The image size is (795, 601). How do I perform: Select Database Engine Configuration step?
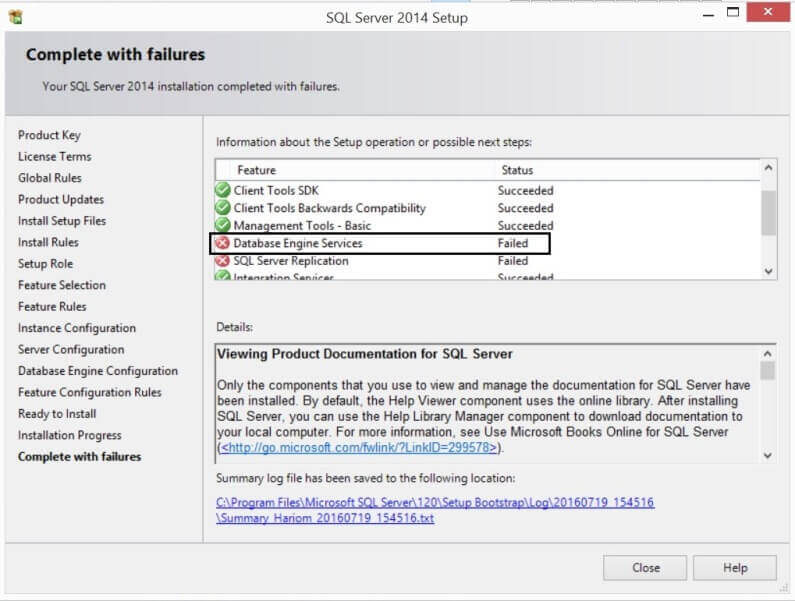point(98,371)
